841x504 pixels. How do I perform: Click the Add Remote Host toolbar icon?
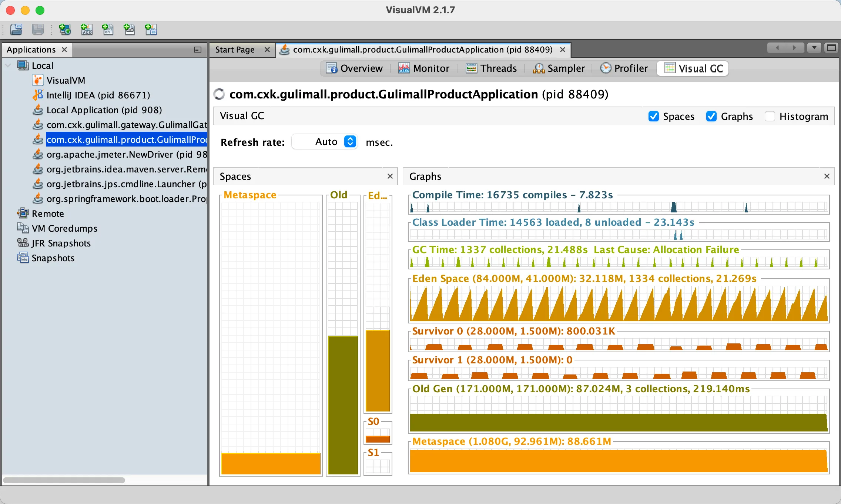click(65, 29)
